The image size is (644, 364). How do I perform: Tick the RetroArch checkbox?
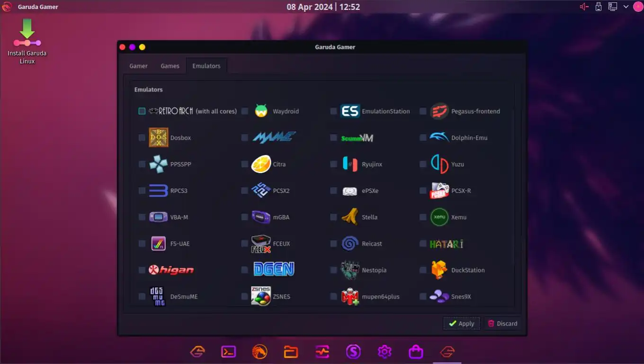point(142,111)
